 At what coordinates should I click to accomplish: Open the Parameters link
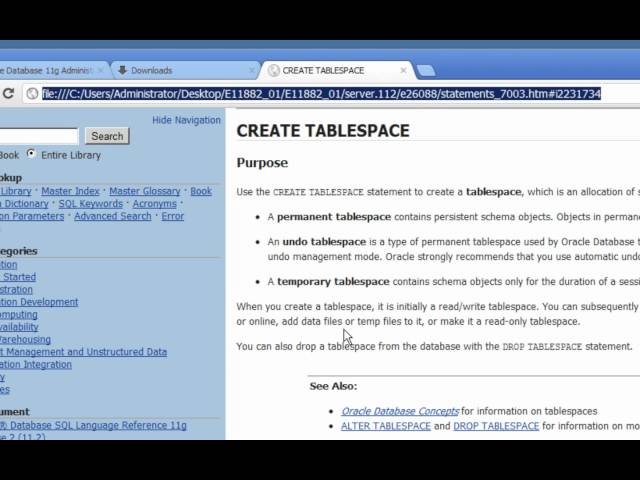point(32,216)
